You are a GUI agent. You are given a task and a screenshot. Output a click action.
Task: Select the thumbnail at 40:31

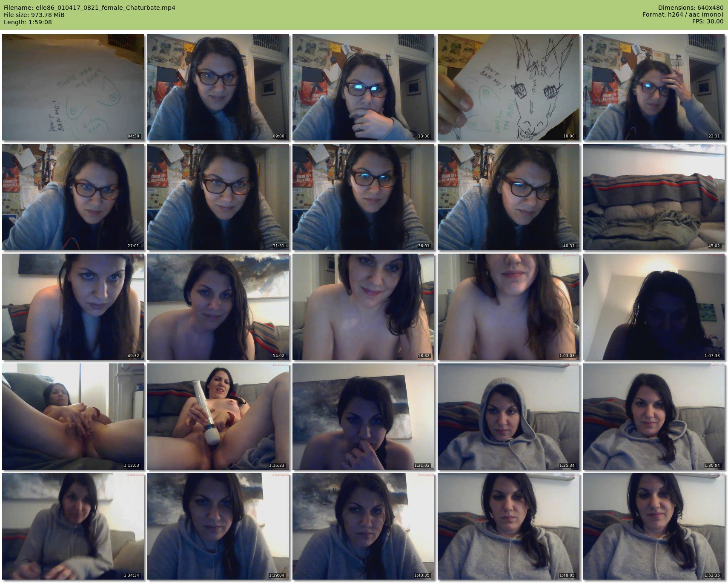tap(508, 197)
